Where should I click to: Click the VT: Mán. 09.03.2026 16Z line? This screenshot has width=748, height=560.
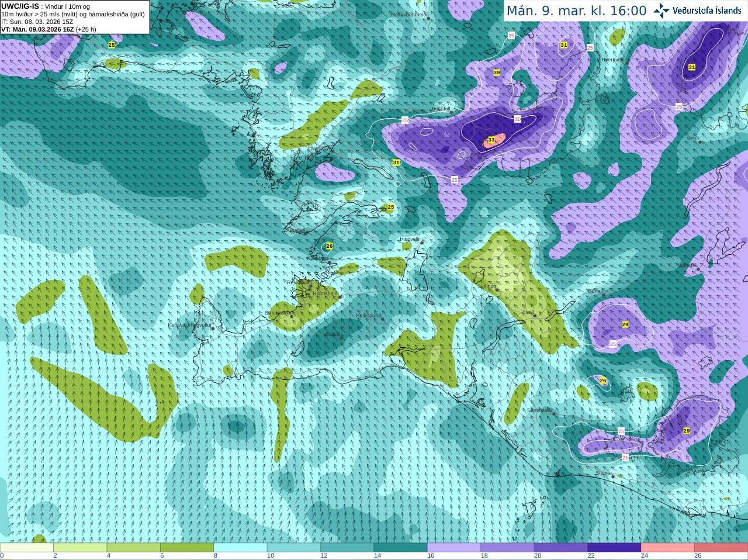coord(49,29)
